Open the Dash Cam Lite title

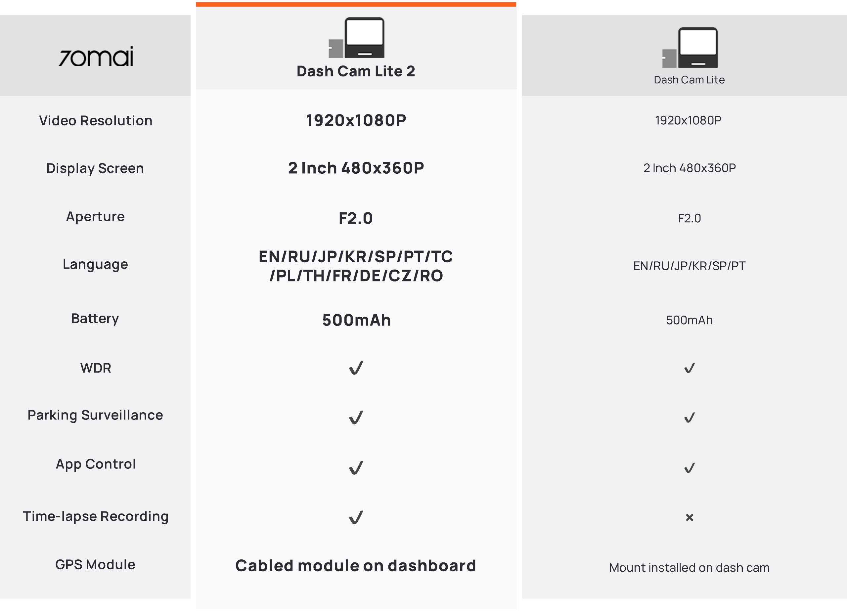click(690, 80)
